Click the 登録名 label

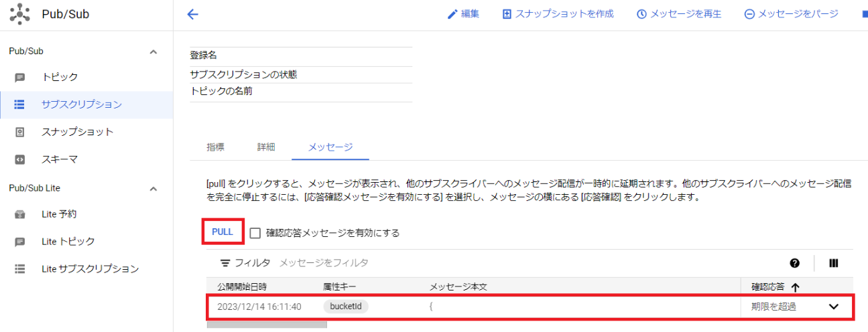tap(204, 56)
